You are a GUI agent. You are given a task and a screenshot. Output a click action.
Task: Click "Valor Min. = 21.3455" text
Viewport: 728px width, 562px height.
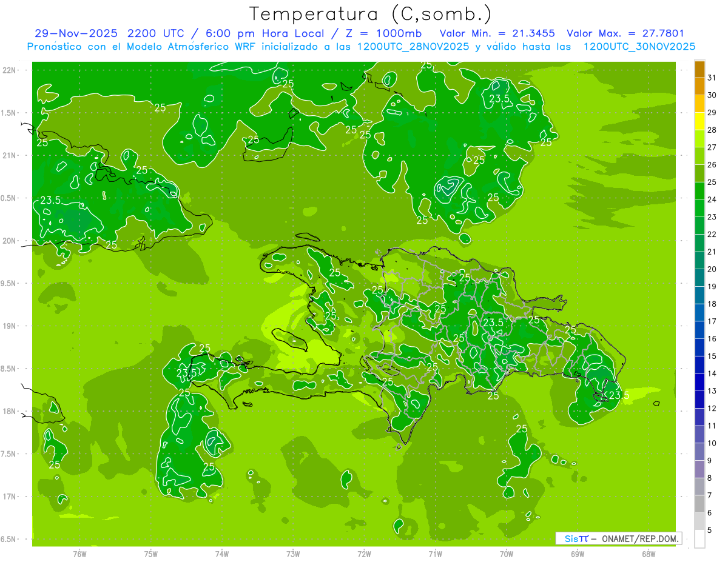pos(499,33)
